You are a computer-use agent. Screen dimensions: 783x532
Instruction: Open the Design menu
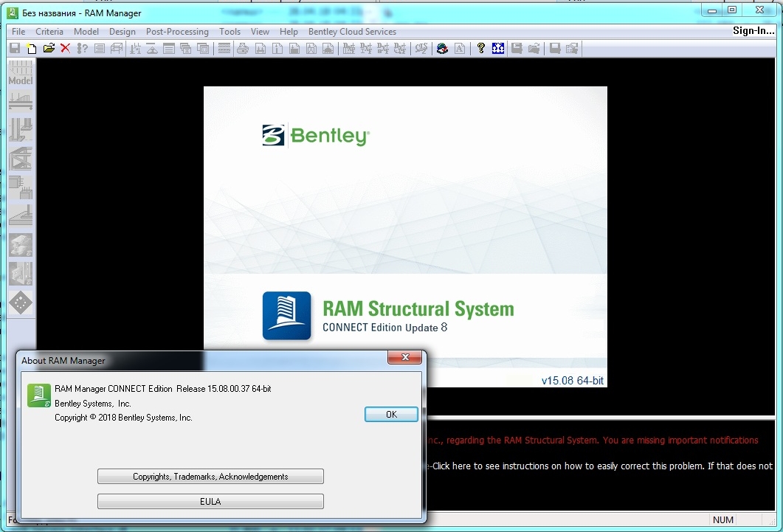click(x=123, y=32)
